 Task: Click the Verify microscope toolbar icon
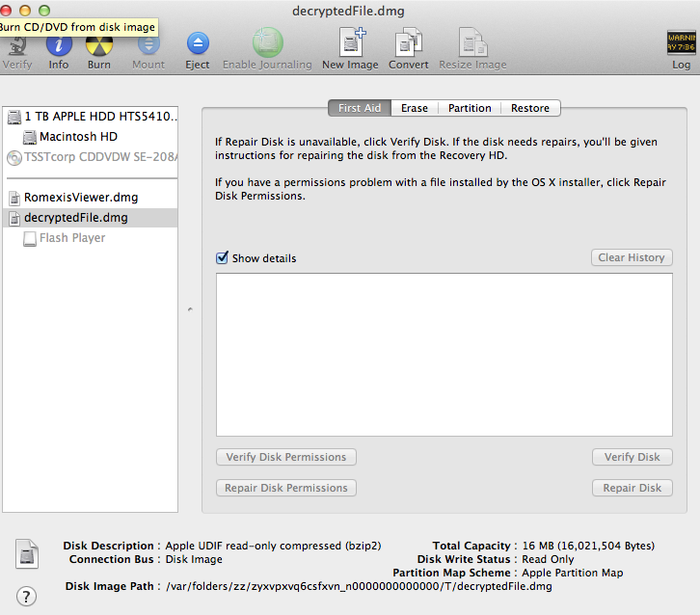(17, 46)
